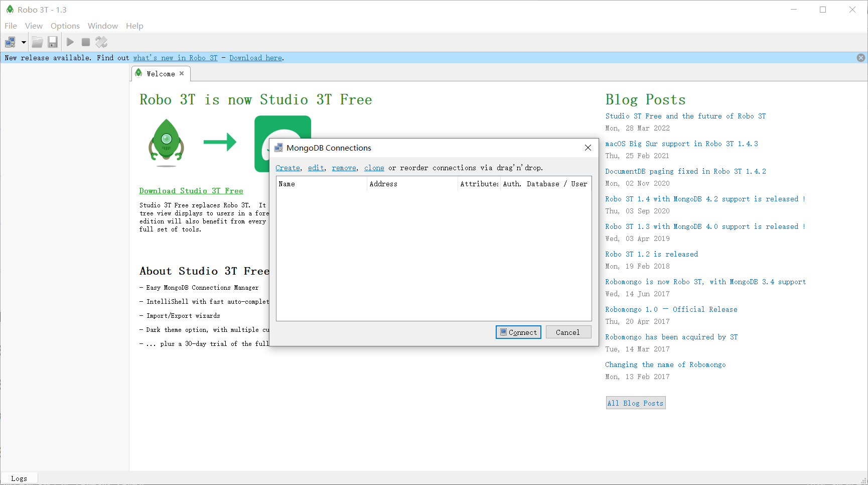
Task: Open "Changing the name of Robomongo" post
Action: pyautogui.click(x=665, y=365)
